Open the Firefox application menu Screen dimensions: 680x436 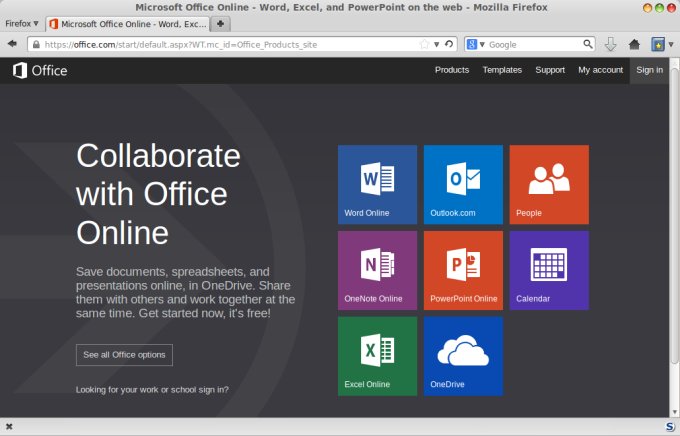point(22,23)
